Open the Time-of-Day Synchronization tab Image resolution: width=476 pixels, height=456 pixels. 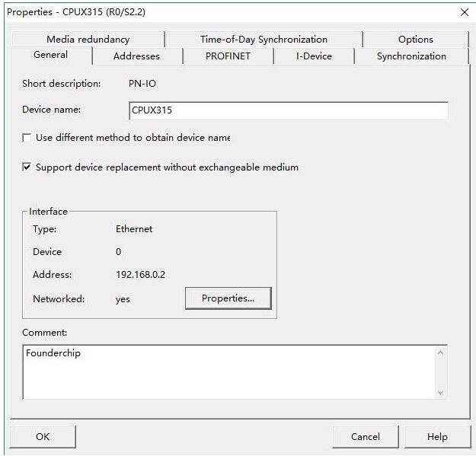pyautogui.click(x=264, y=40)
